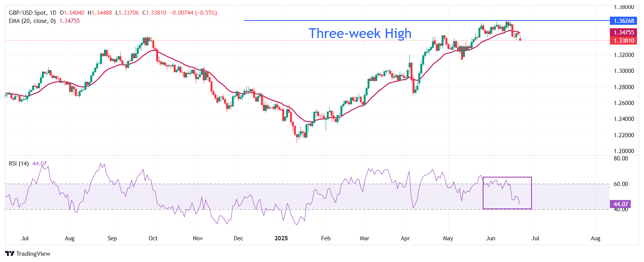
Task: Click the Three-week High text annotation
Action: coord(360,33)
